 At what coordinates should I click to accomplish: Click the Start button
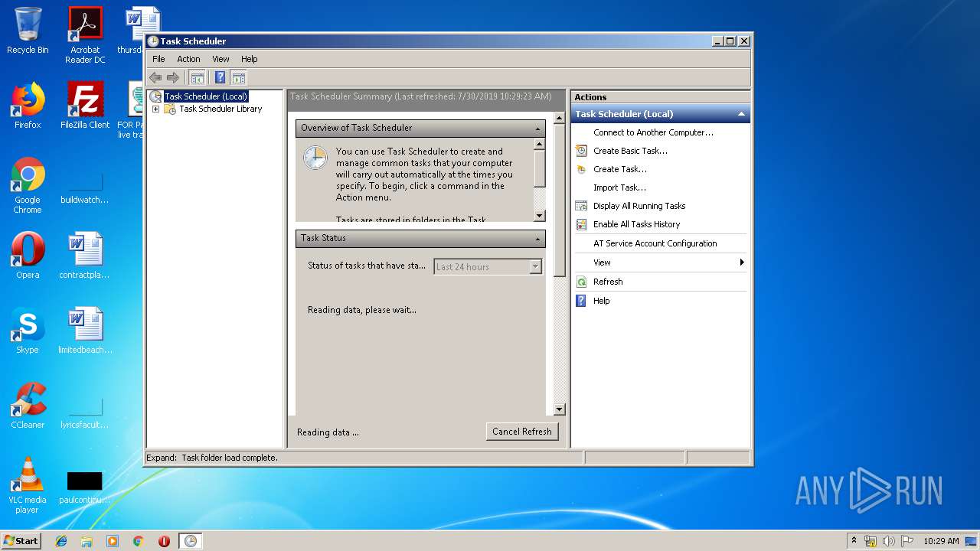click(x=21, y=541)
